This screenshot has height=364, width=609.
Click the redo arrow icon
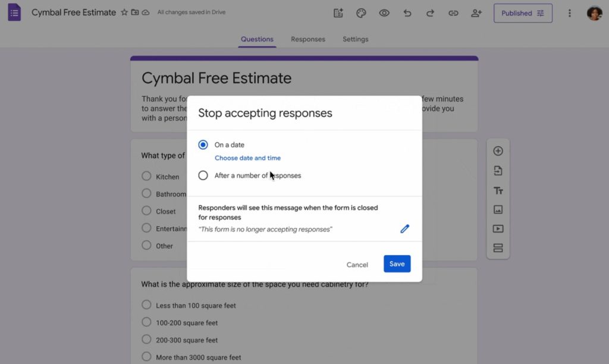pos(430,13)
